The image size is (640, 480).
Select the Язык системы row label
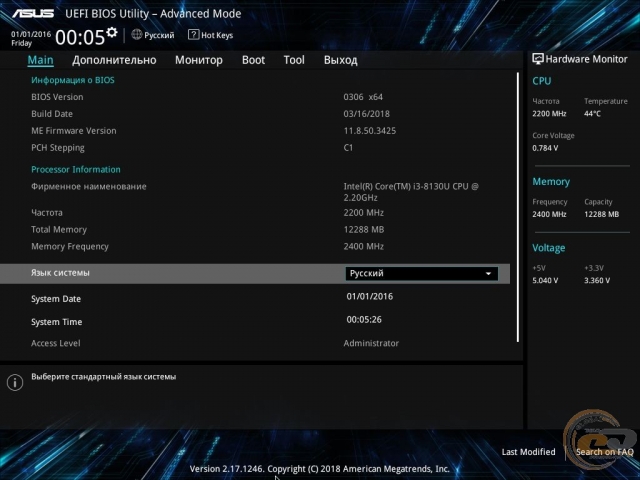pos(60,273)
